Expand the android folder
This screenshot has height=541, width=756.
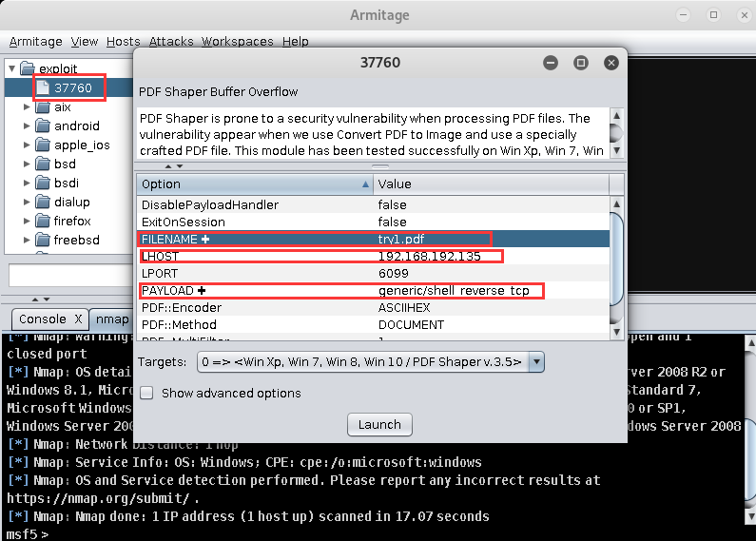[27, 126]
